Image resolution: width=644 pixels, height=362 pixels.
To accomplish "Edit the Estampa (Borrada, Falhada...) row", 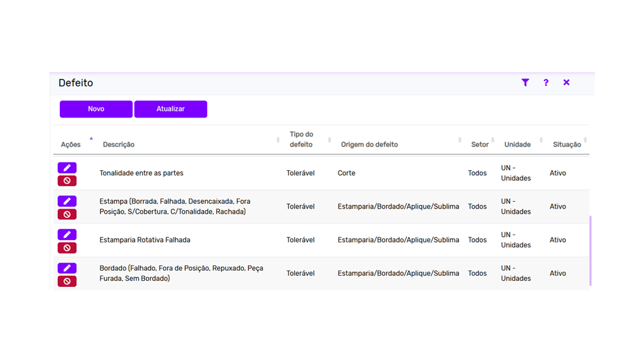I will pyautogui.click(x=67, y=201).
